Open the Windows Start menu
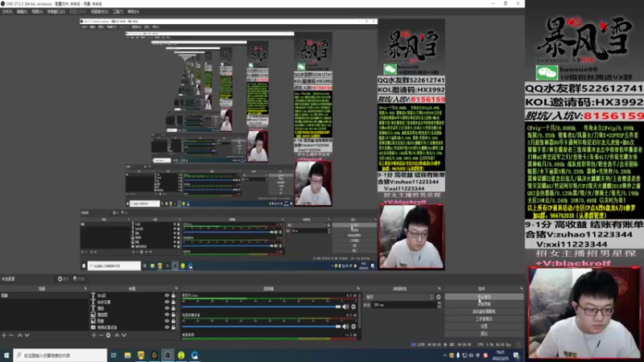The height and width of the screenshot is (362, 644). pos(6,356)
